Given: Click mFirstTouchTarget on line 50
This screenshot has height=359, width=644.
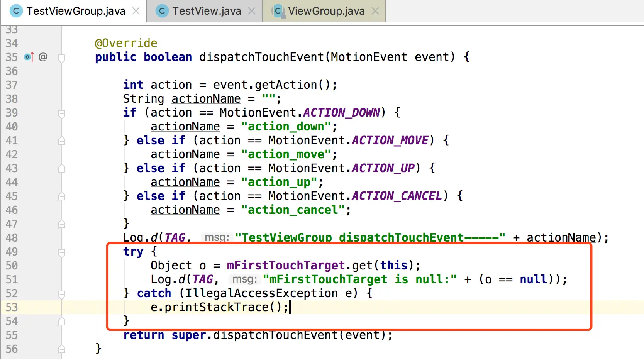Looking at the screenshot, I should 286,266.
